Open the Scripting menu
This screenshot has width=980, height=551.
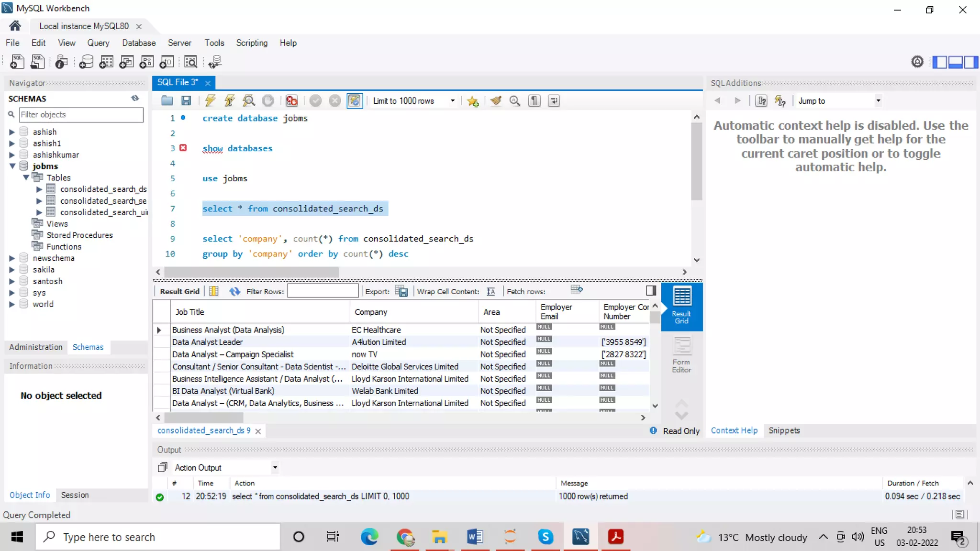(252, 43)
